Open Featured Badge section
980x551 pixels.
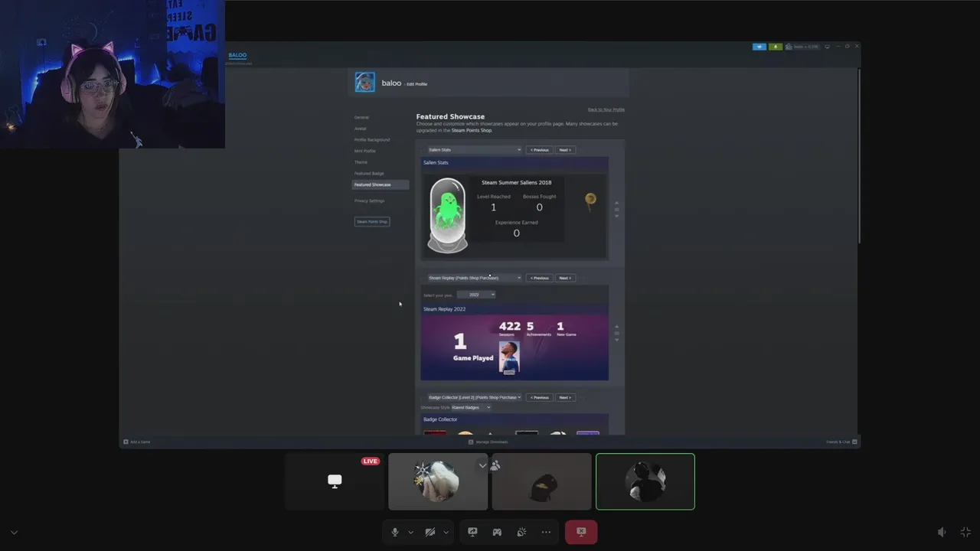369,174
